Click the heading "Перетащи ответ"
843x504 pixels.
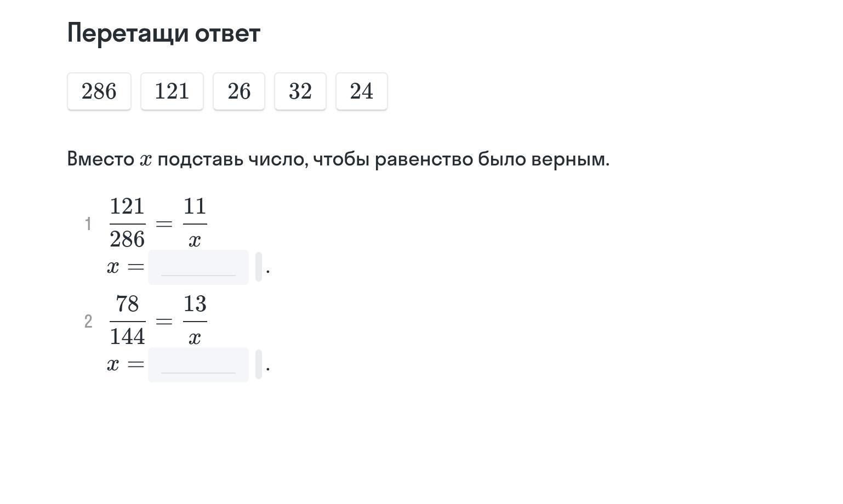[163, 33]
